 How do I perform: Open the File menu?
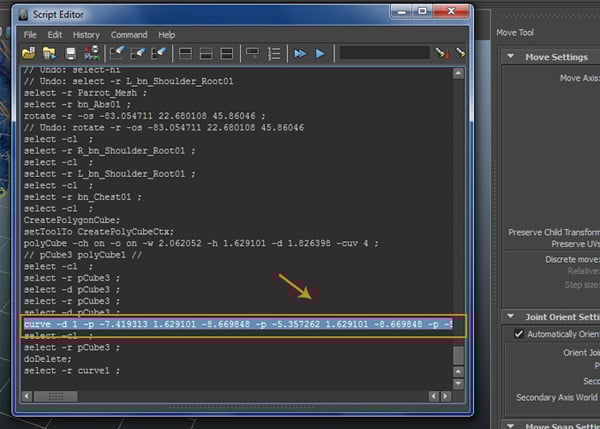(x=30, y=35)
